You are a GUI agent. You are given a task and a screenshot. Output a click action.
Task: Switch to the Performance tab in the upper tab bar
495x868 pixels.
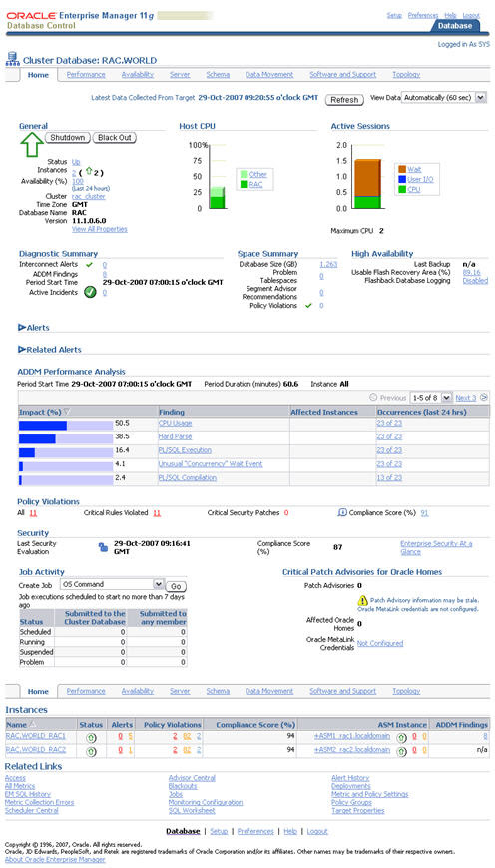[86, 75]
